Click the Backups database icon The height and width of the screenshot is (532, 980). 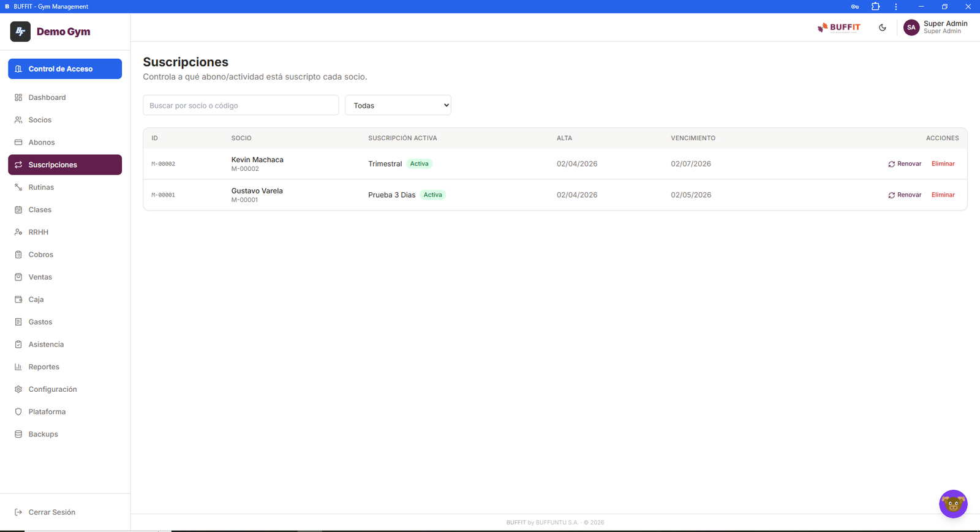18,434
